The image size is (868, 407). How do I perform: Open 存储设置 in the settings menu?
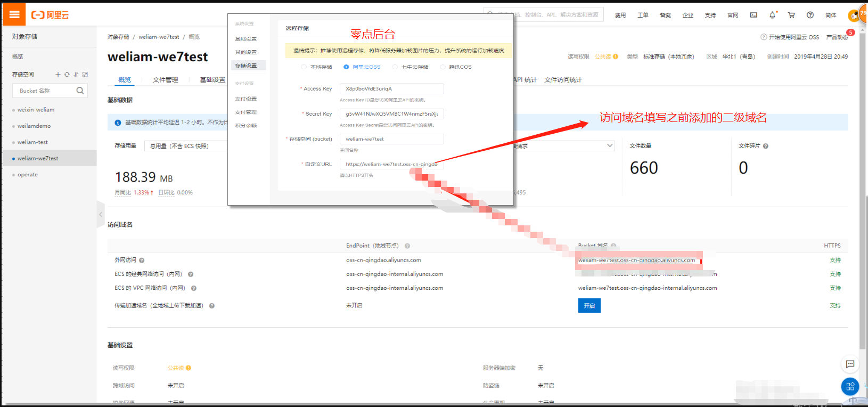click(x=246, y=66)
